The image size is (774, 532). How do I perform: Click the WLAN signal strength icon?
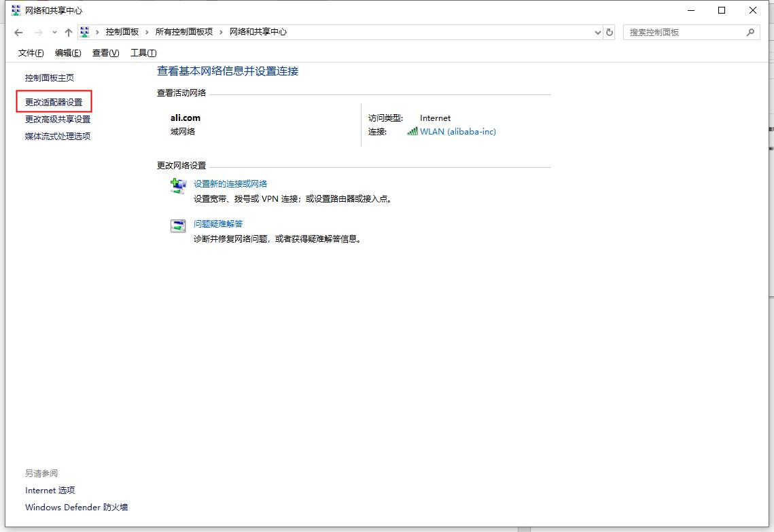pyautogui.click(x=412, y=132)
